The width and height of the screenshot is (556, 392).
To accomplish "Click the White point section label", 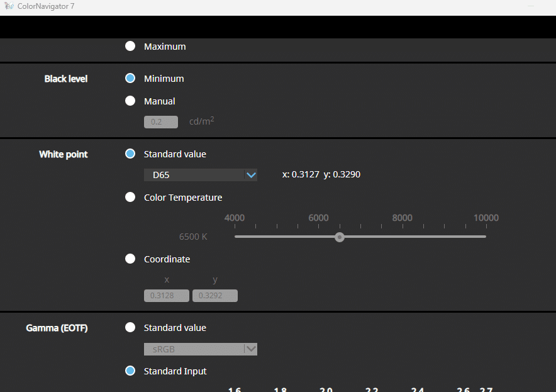I will tap(63, 154).
